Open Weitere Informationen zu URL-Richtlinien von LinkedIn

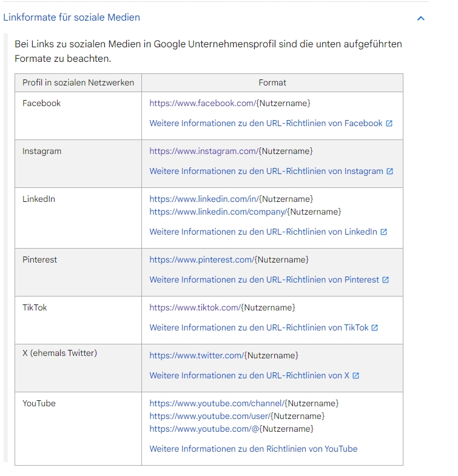[263, 232]
